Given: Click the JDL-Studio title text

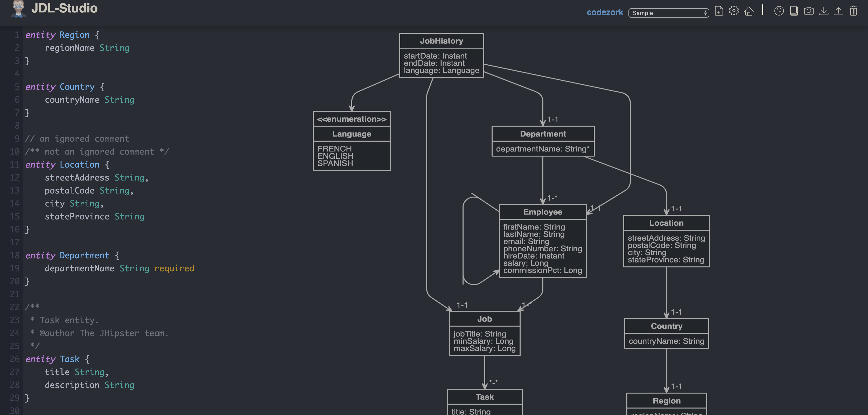Looking at the screenshot, I should (64, 8).
